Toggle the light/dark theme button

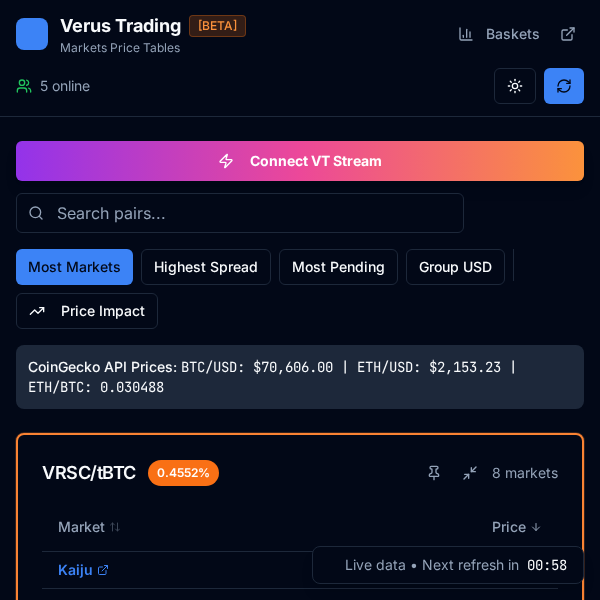515,86
